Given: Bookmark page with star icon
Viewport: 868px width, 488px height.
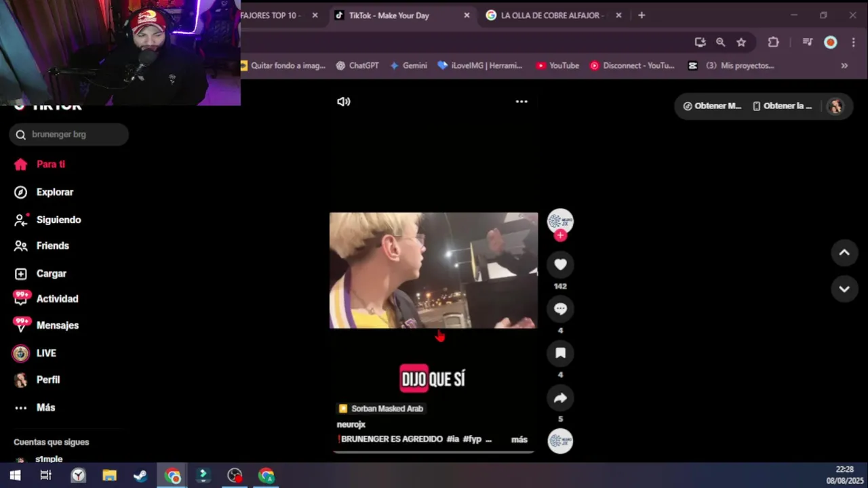Looking at the screenshot, I should 741,42.
